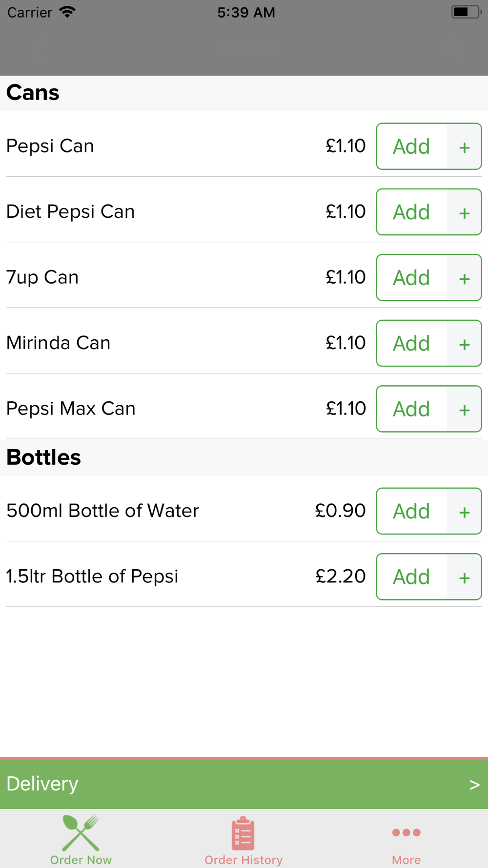Tap the plus icon for Pepsi Can
Image resolution: width=488 pixels, height=868 pixels.
coord(464,146)
